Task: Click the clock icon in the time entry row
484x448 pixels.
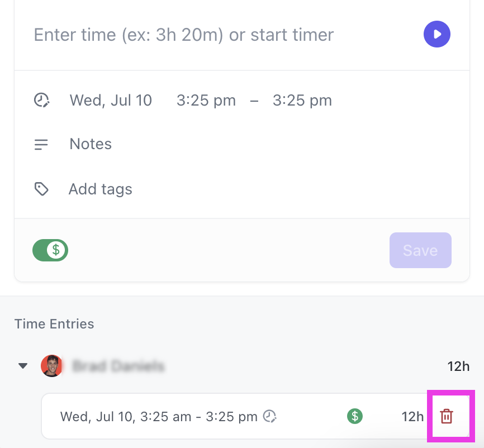Action: pos(271,416)
